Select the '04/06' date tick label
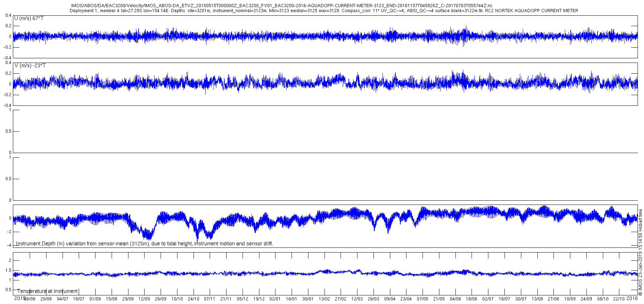644x304 pixels. click(455, 299)
